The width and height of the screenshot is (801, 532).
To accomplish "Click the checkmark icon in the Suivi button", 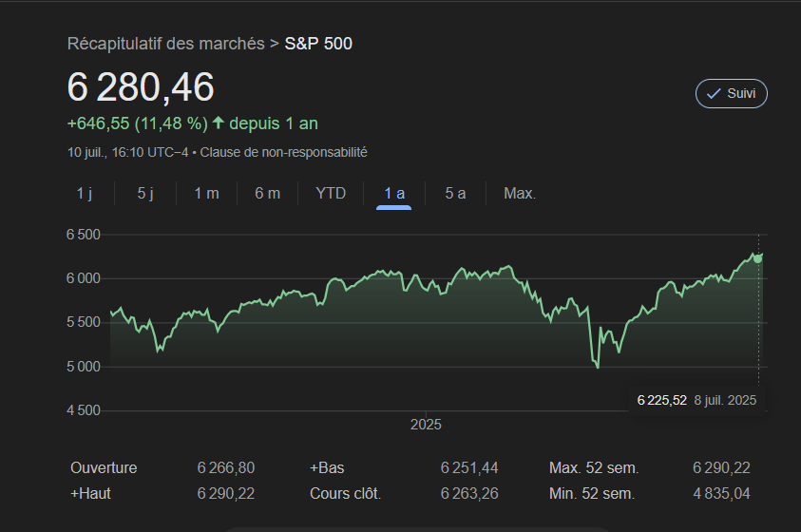I will tap(714, 93).
